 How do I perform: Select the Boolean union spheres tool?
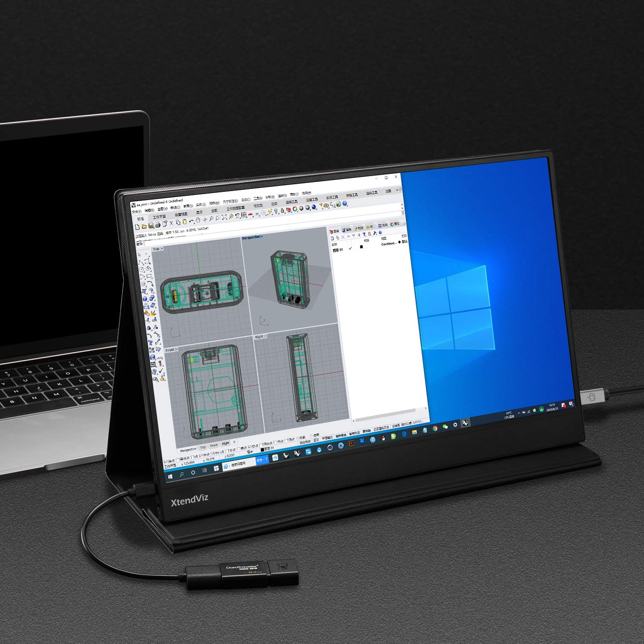tap(152, 298)
